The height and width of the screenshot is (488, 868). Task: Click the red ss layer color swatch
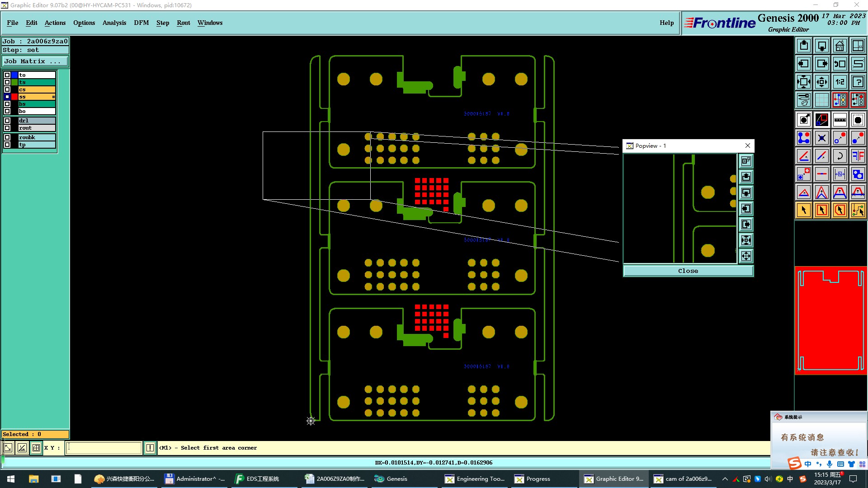pos(14,97)
